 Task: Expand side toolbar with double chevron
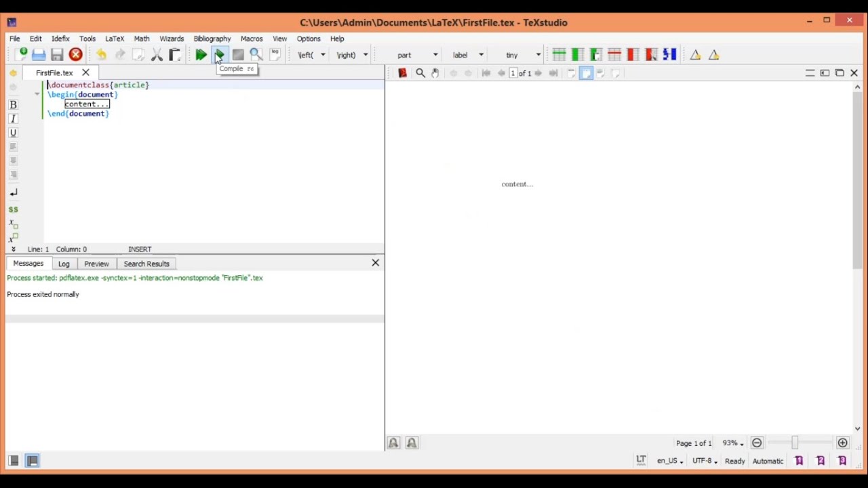[x=13, y=249]
